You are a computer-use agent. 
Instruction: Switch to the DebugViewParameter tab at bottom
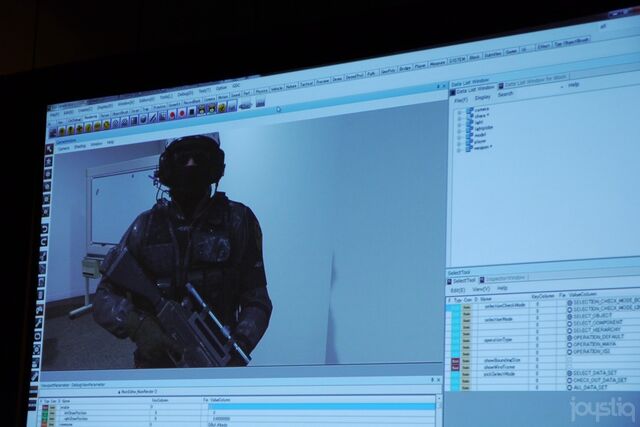click(x=88, y=385)
